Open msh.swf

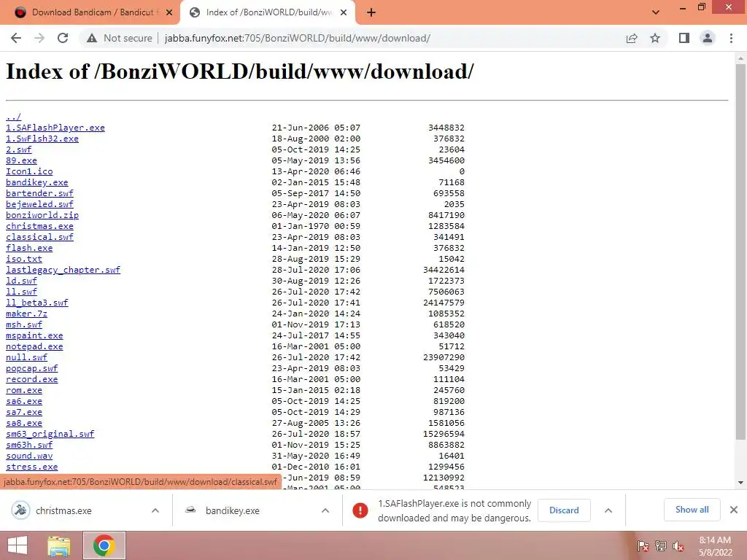(24, 324)
